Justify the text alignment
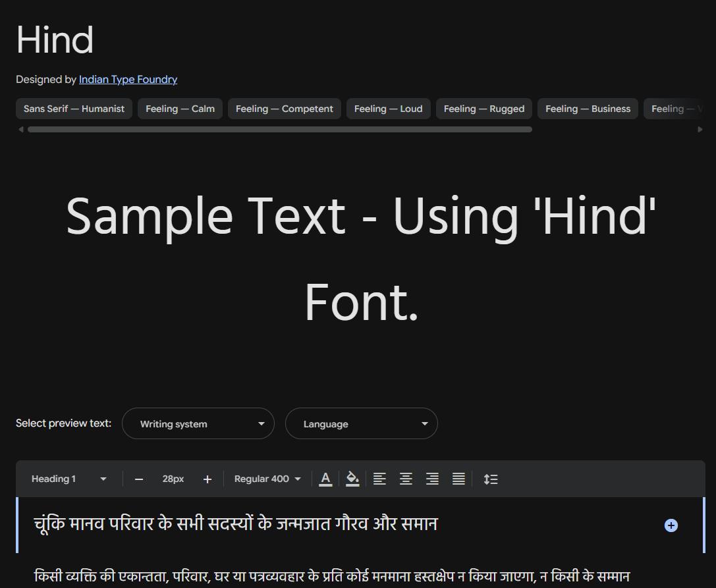716x588 pixels. click(x=458, y=479)
